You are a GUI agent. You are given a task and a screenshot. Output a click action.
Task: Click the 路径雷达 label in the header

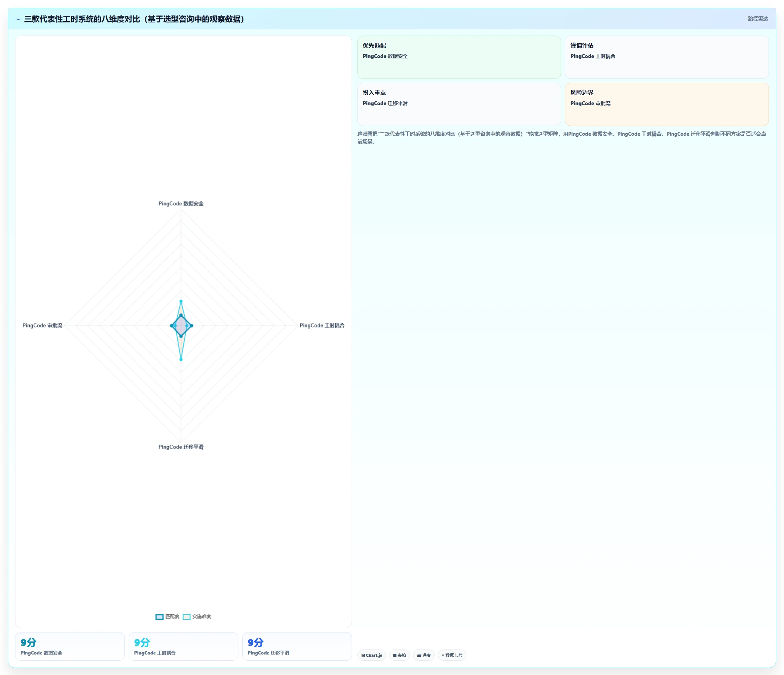click(x=758, y=19)
